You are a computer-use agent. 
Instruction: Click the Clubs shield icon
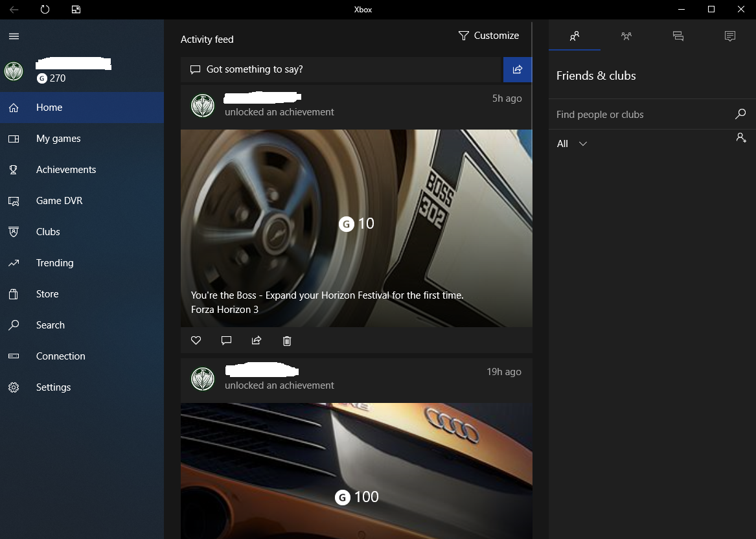tap(14, 232)
